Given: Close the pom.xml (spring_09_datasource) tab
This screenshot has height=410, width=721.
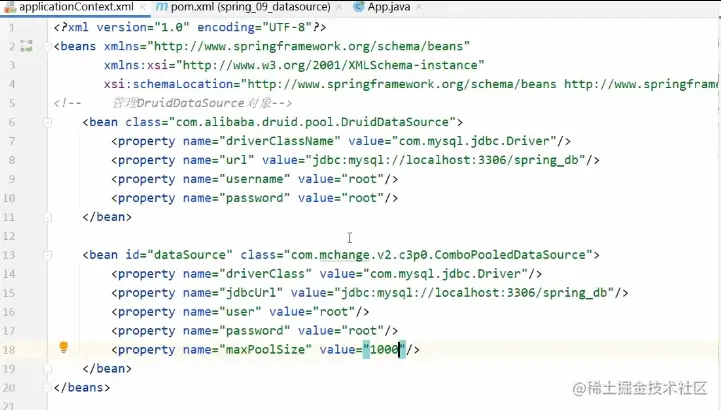Looking at the screenshot, I should tap(339, 7).
